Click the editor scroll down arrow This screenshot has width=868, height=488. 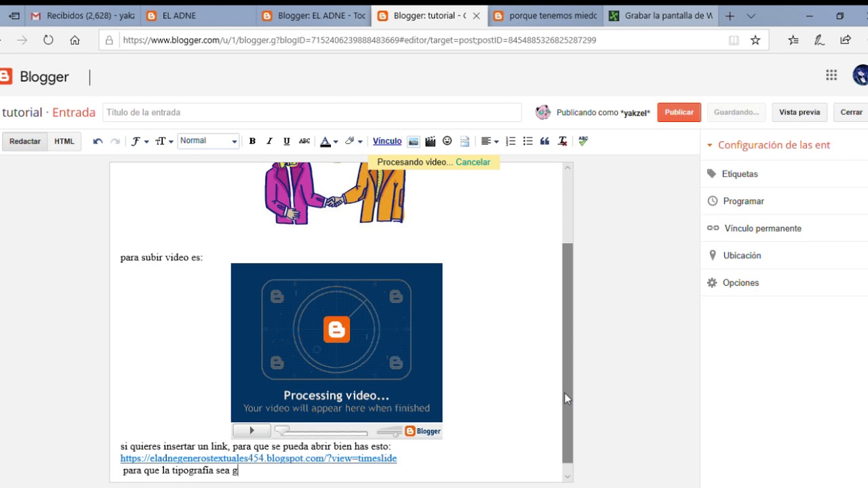pyautogui.click(x=568, y=476)
